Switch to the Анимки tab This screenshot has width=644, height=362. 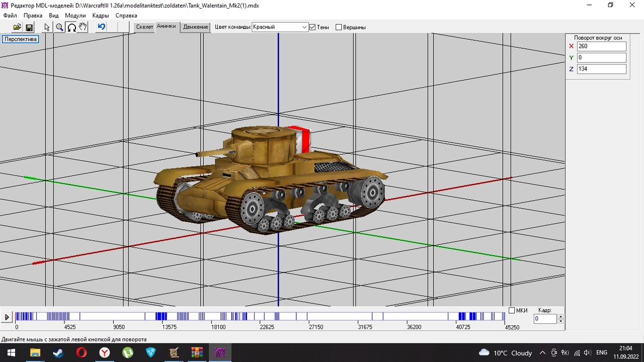pos(166,27)
